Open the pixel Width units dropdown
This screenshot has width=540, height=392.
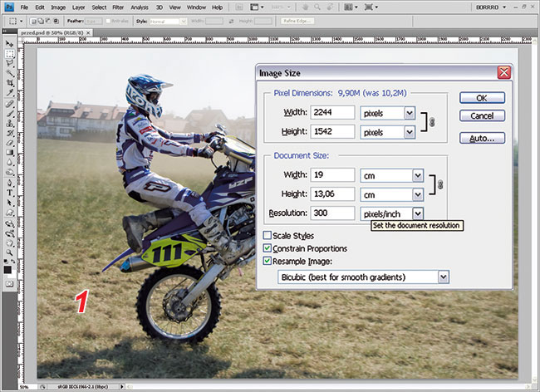coord(409,112)
